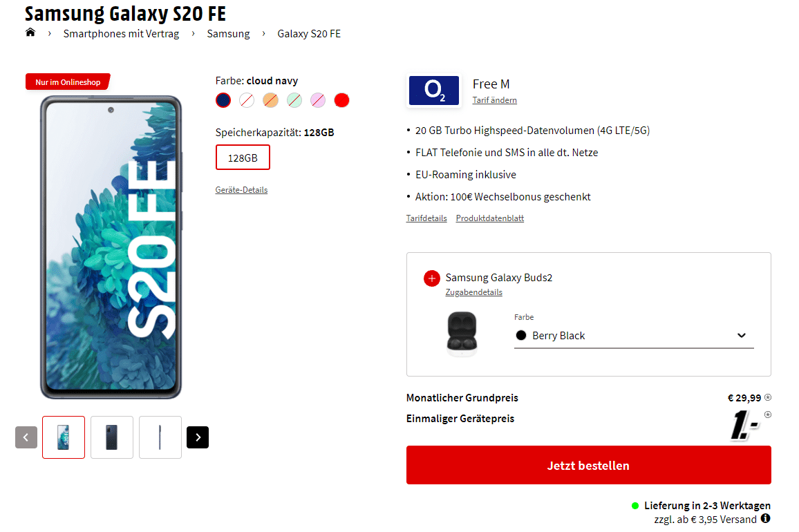Pick the mint green crossed-out color option
Viewport: 799px width, 532px height.
[x=294, y=100]
